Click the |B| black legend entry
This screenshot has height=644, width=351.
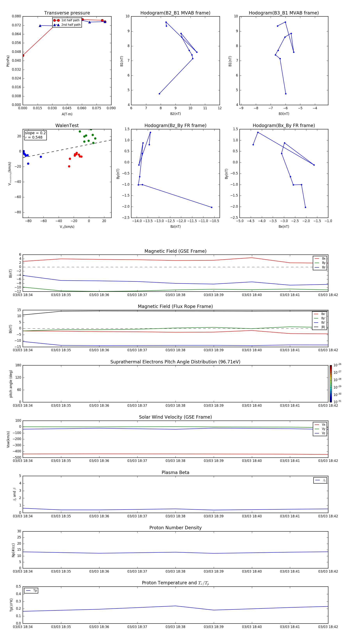(x=320, y=327)
